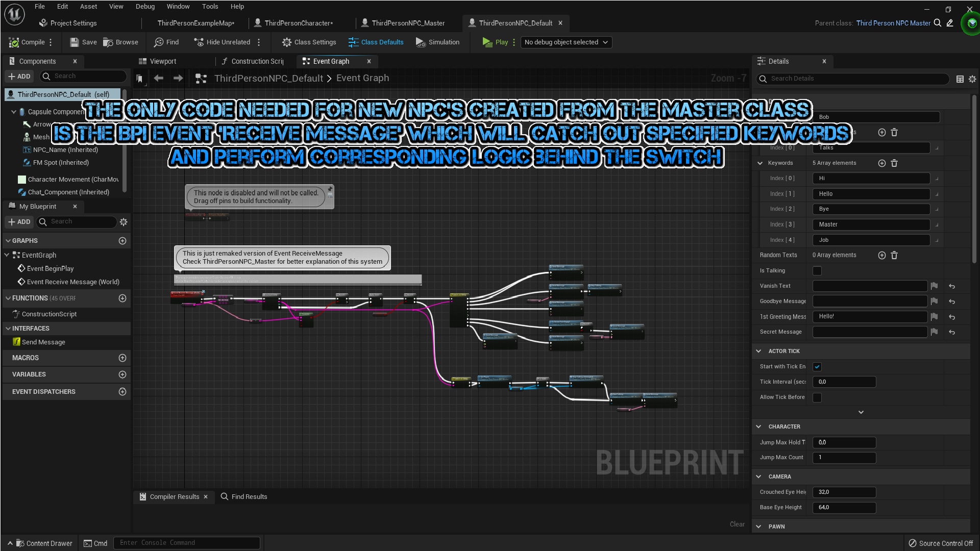This screenshot has width=980, height=551.
Task: Open the Debug menu
Action: 144,6
